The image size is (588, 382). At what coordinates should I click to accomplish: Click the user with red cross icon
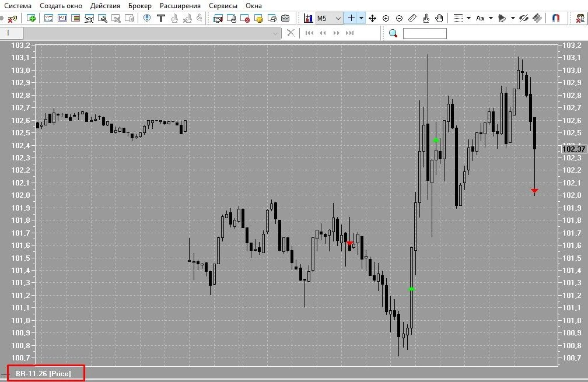click(580, 18)
